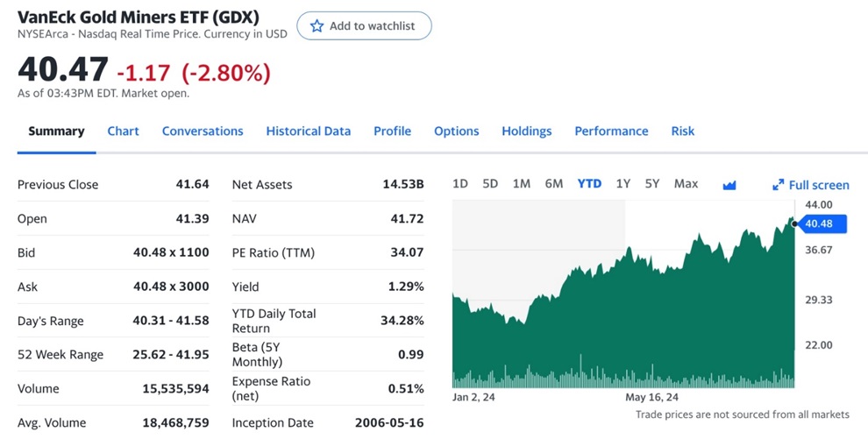Screen dimensions: 868x439
Task: Set chart range to 5D
Action: point(490,184)
